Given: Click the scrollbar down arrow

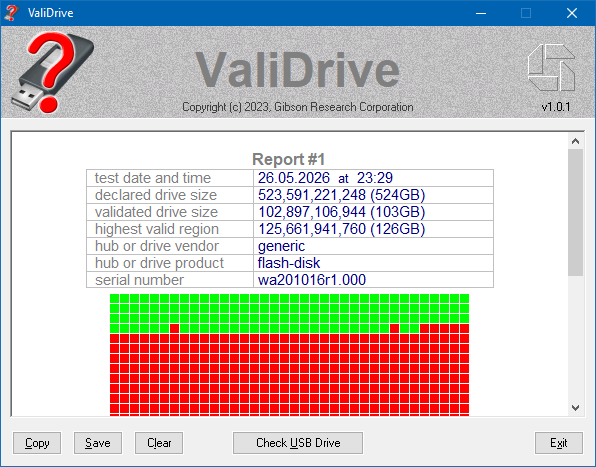Looking at the screenshot, I should tap(575, 408).
